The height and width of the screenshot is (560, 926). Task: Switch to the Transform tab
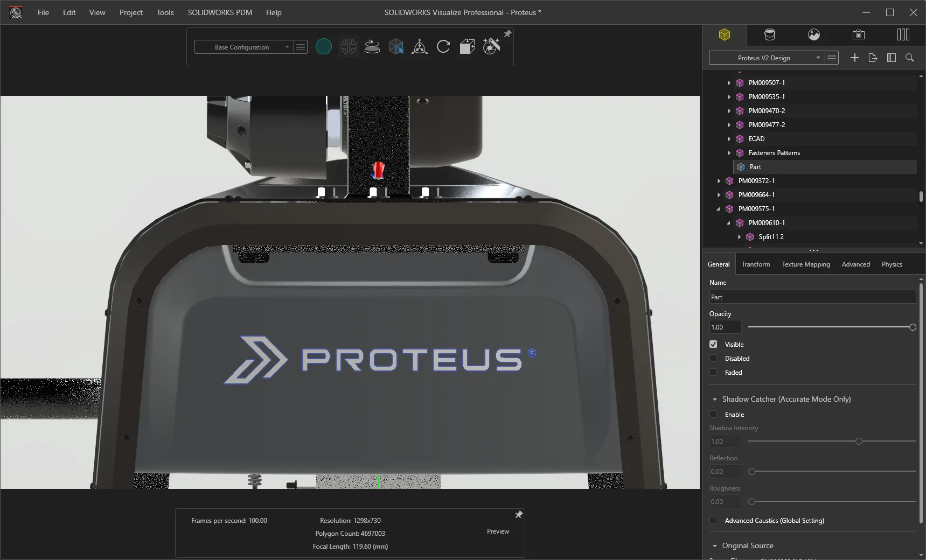point(756,264)
